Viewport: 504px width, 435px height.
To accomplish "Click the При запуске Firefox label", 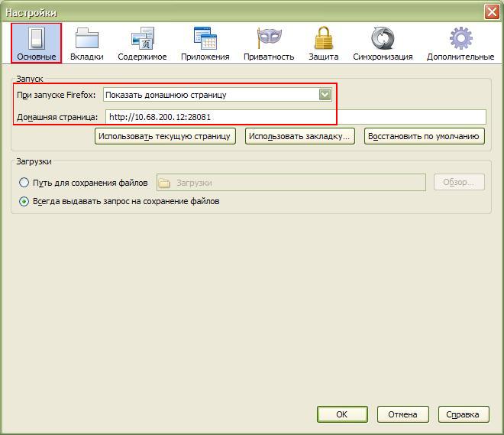I will pyautogui.click(x=57, y=95).
